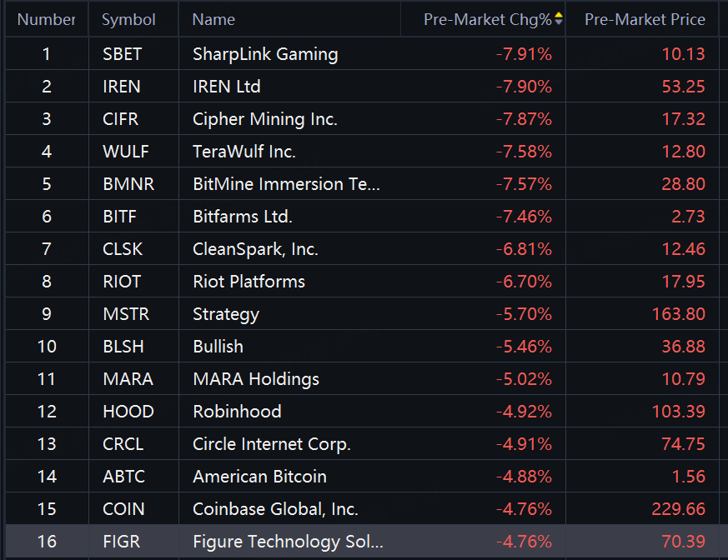Screen dimensions: 728x560
Task: Select BitMine Immersion stock name
Action: [x=286, y=184]
